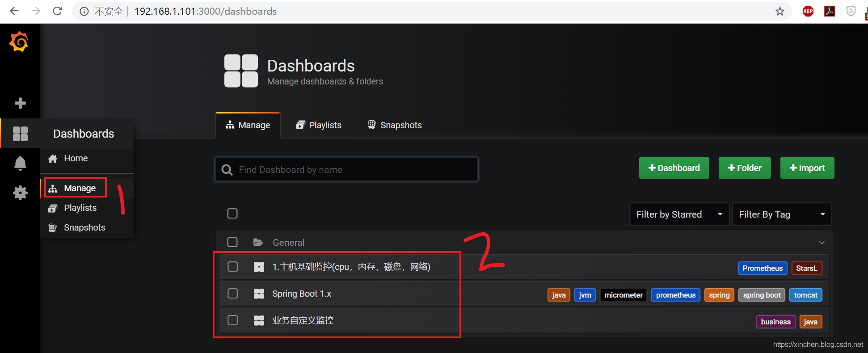Bookmark page with the star icon
Viewport: 868px width, 353px height.
[780, 11]
